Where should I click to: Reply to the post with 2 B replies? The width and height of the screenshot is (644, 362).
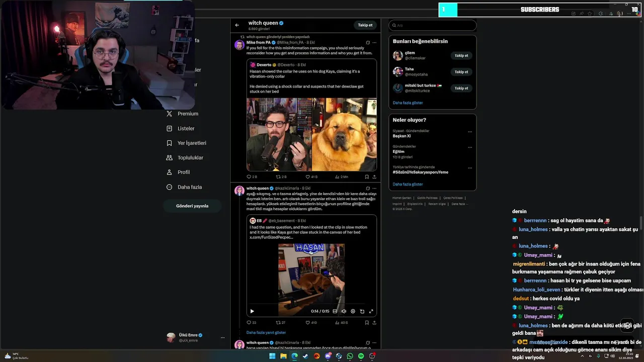(x=252, y=177)
